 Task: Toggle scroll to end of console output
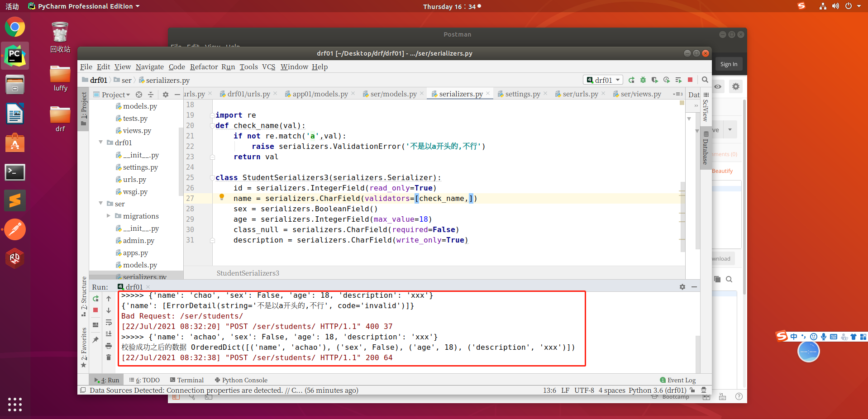(x=109, y=334)
